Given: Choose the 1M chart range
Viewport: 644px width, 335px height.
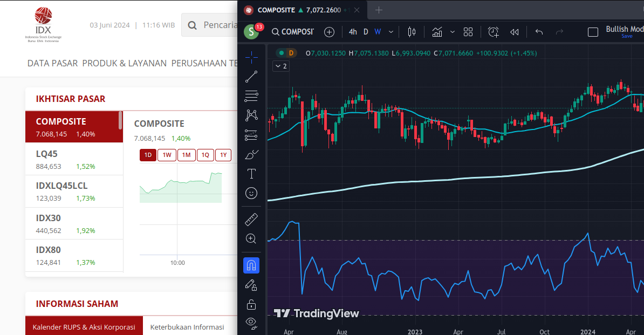Looking at the screenshot, I should pyautogui.click(x=187, y=155).
